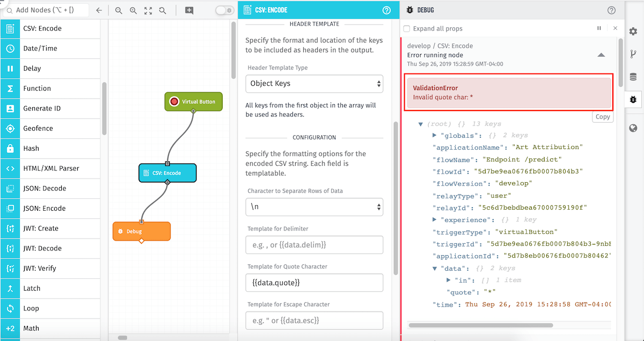Click the Virtual Button node on canvas
This screenshot has height=341, width=644.
[193, 101]
